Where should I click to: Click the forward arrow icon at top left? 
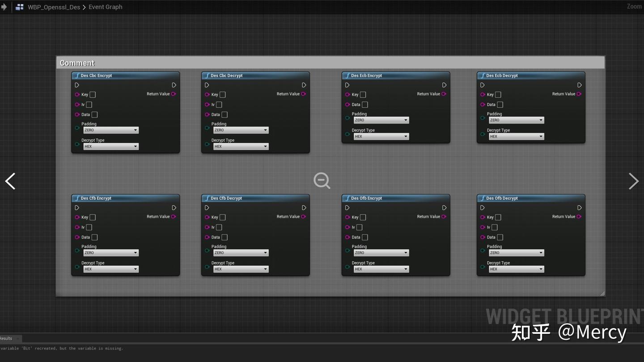[4, 7]
